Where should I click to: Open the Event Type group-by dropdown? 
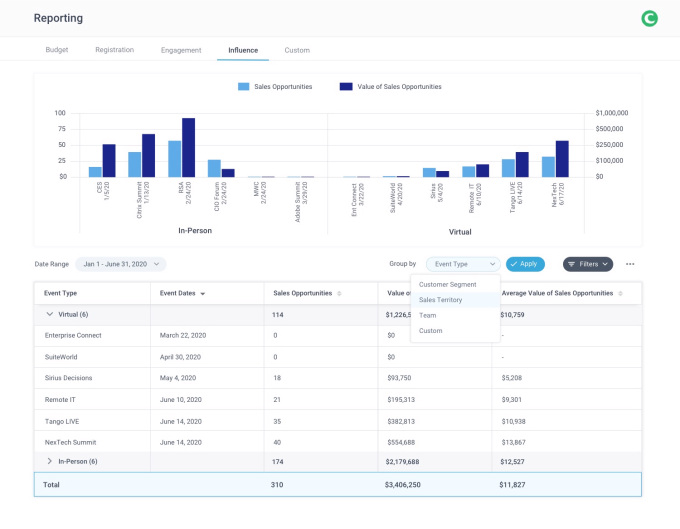click(x=462, y=264)
